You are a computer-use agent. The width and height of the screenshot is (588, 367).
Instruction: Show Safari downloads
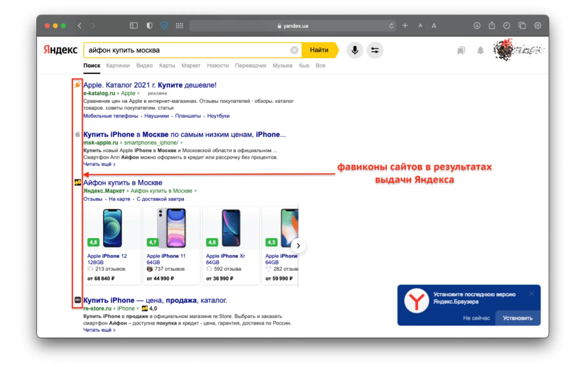click(477, 26)
